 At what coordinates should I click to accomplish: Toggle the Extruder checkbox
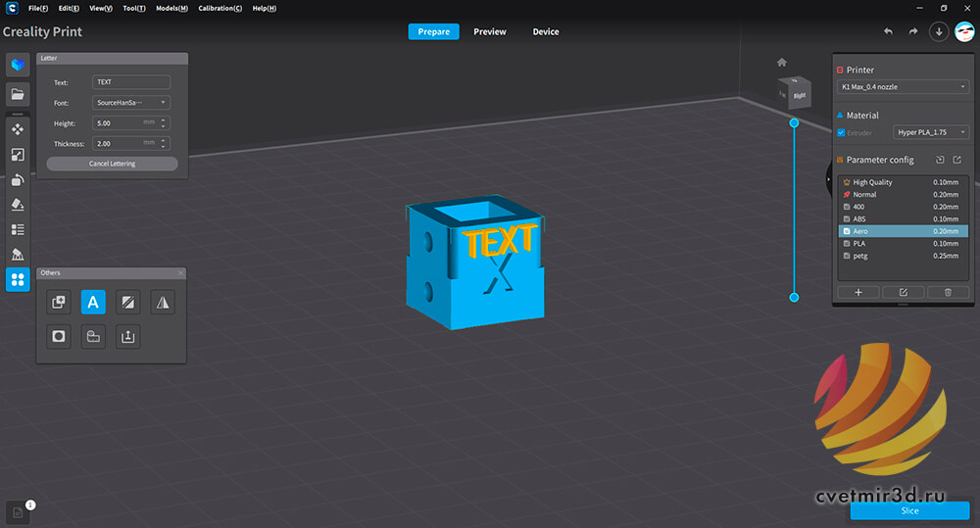pyautogui.click(x=841, y=132)
